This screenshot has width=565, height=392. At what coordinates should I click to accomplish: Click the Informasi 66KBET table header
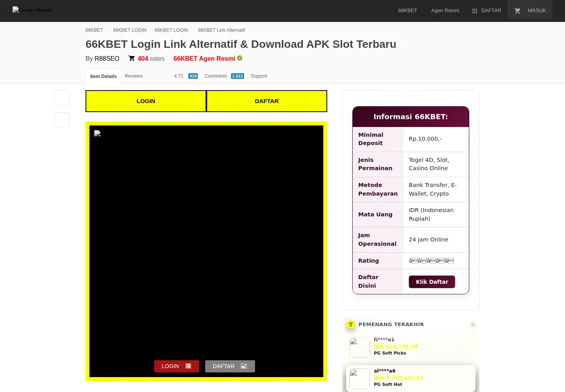(411, 117)
